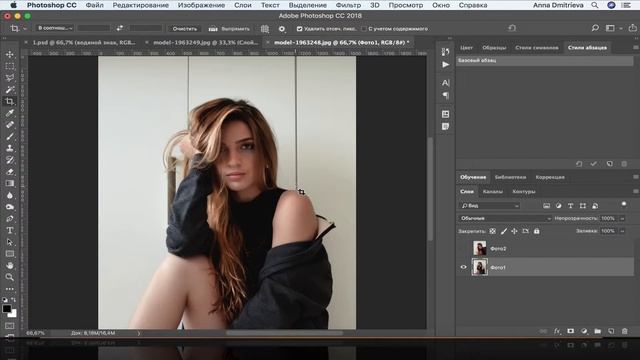The height and width of the screenshot is (360, 640).
Task: Switch to the Библиотеки tab
Action: (x=510, y=177)
